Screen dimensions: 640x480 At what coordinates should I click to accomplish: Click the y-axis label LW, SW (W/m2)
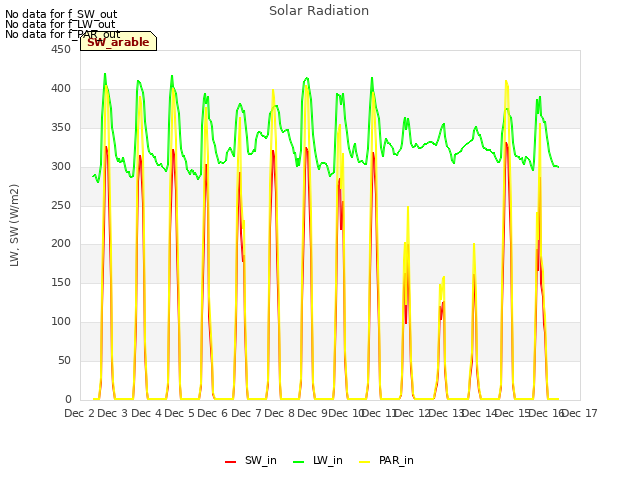(x=14, y=225)
